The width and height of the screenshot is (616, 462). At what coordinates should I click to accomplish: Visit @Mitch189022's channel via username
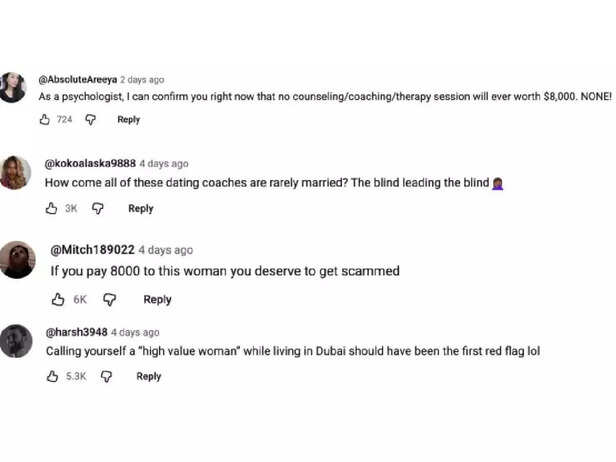point(92,250)
